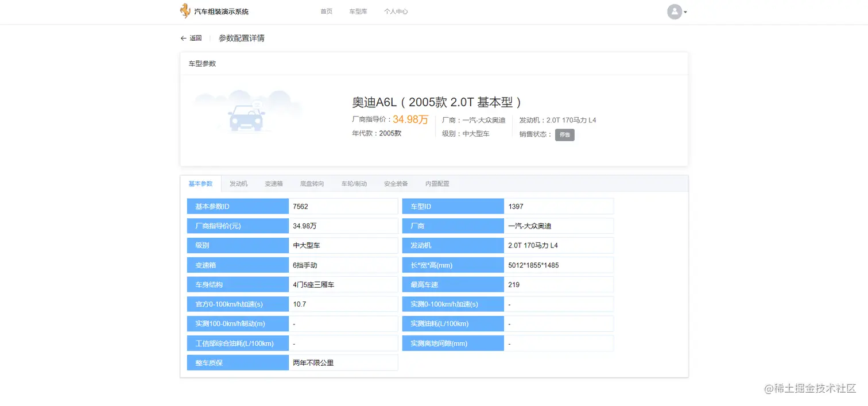The width and height of the screenshot is (868, 406).
Task: Click the 工信部综合油耗(L/100km) label
Action: (238, 343)
